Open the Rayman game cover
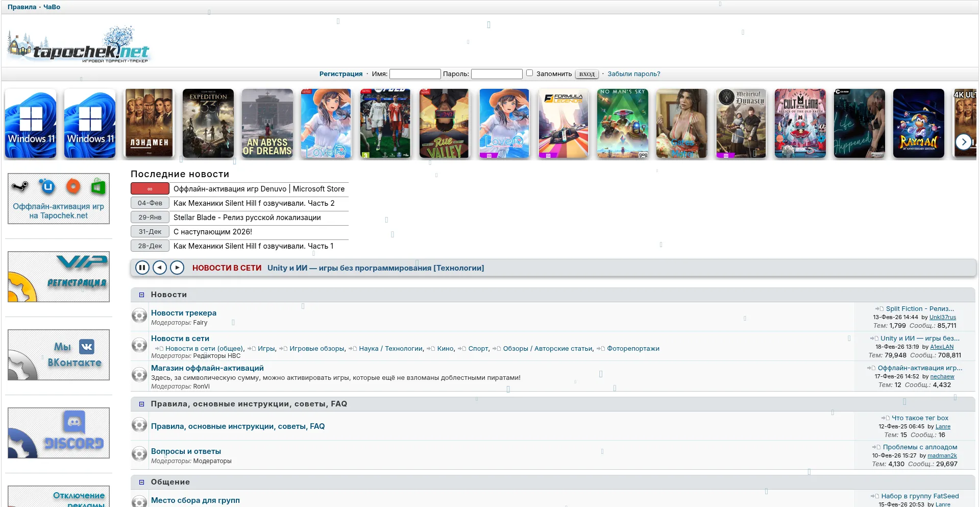The image size is (980, 507). pyautogui.click(x=919, y=123)
